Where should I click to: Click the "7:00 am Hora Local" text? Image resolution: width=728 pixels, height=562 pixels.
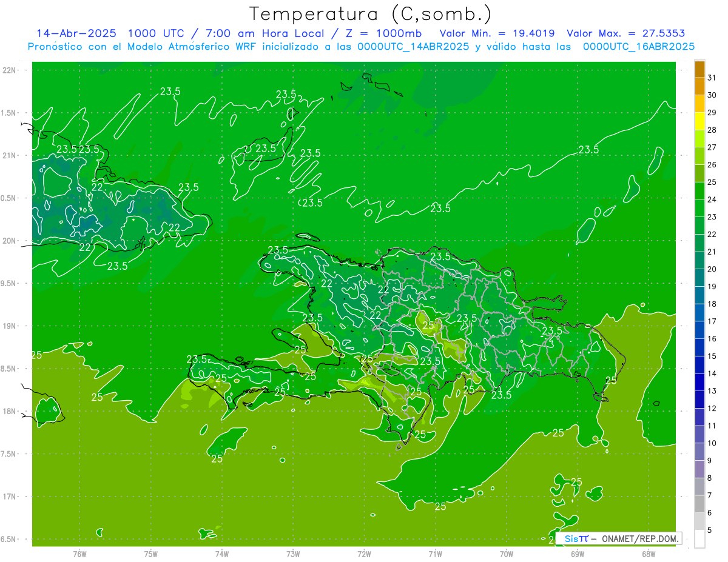pos(265,33)
